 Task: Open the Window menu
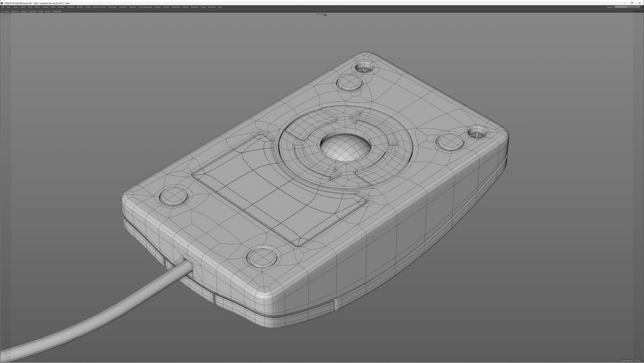pos(211,7)
